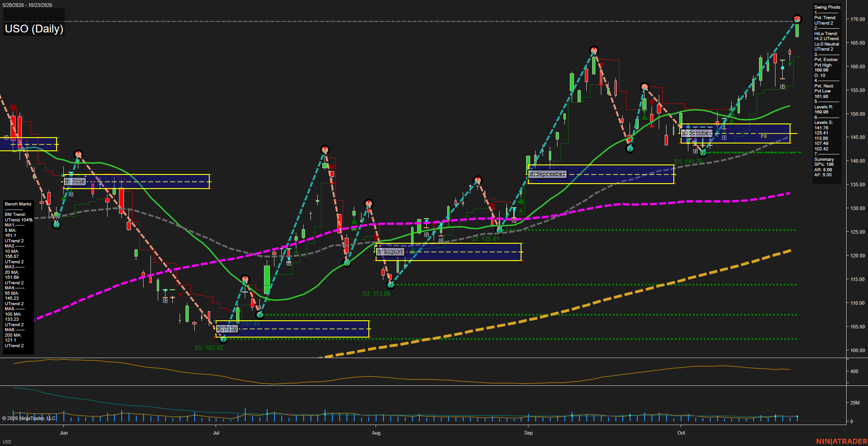
Task: Click SP's: 186 in the Summary section
Action: (824, 164)
